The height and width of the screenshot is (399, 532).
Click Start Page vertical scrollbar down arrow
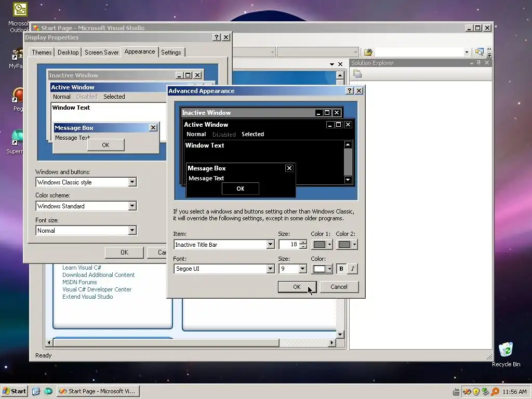pyautogui.click(x=340, y=335)
